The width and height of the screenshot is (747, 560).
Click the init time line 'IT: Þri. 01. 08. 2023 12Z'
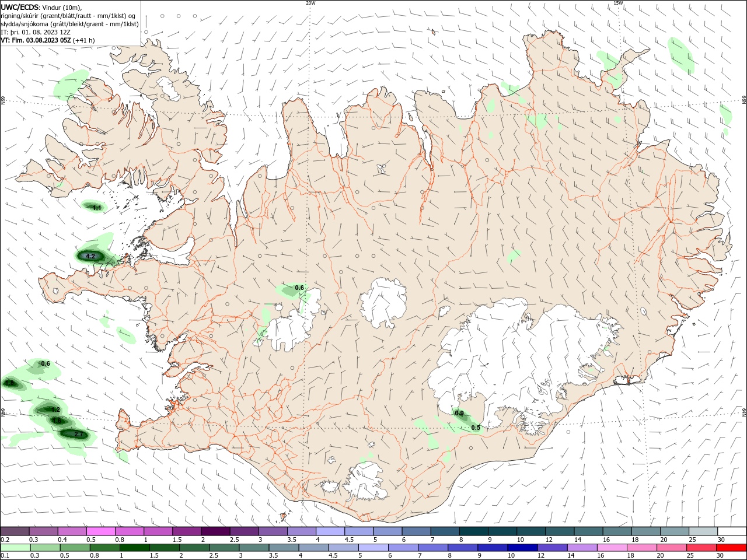(x=35, y=32)
